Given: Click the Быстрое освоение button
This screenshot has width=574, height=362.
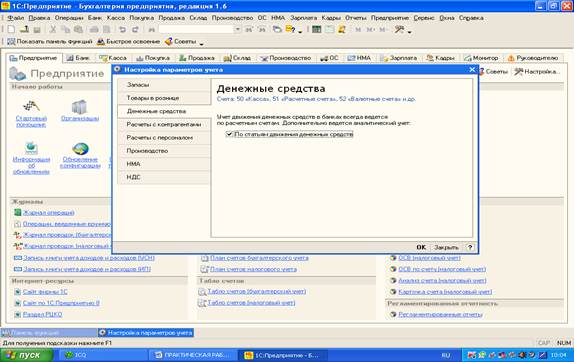Looking at the screenshot, I should (x=128, y=42).
